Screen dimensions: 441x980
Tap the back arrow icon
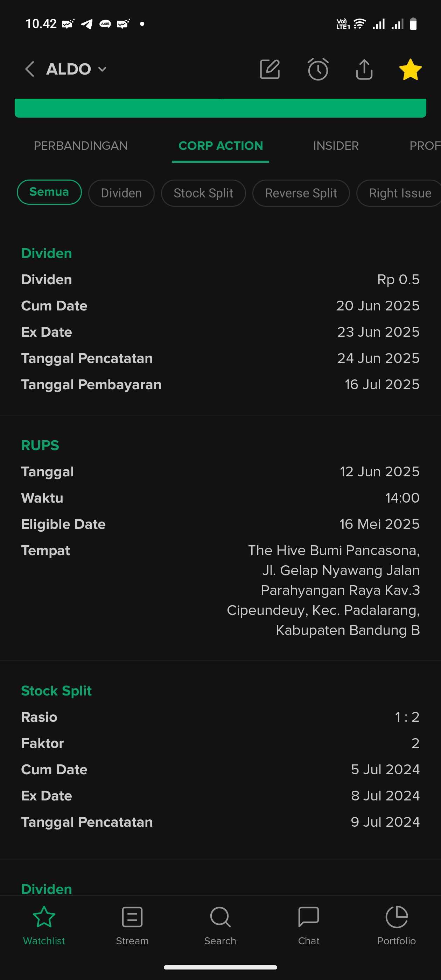30,69
